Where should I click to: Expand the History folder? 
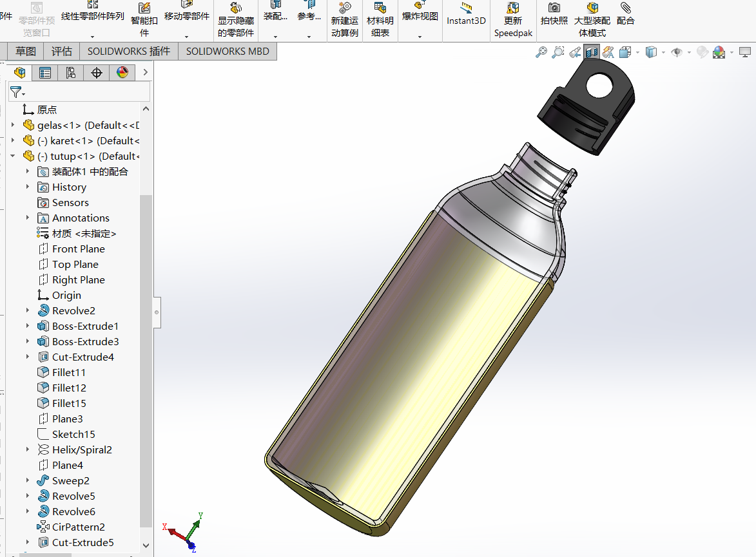[x=28, y=187]
